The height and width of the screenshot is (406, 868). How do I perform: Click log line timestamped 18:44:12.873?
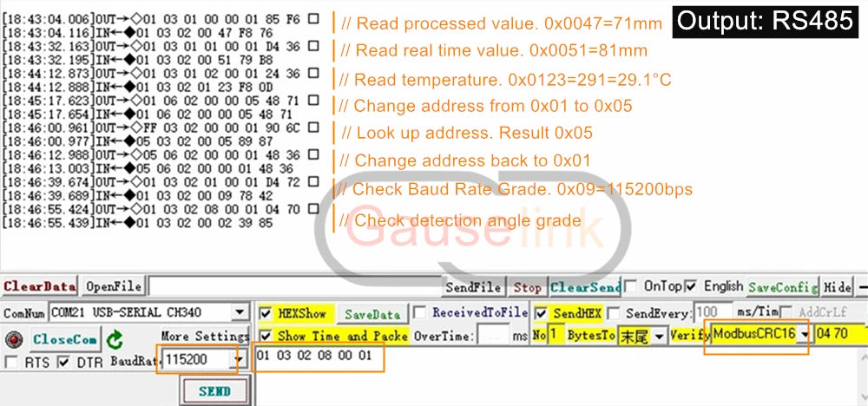(x=160, y=73)
